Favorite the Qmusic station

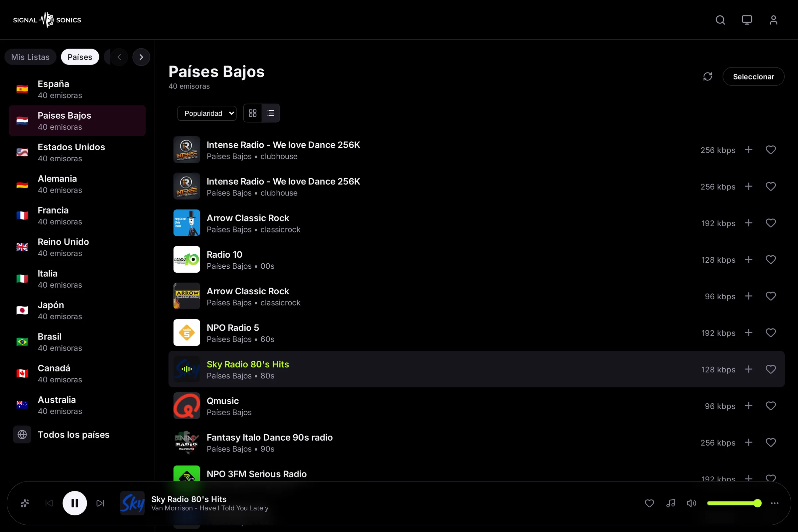tap(770, 406)
